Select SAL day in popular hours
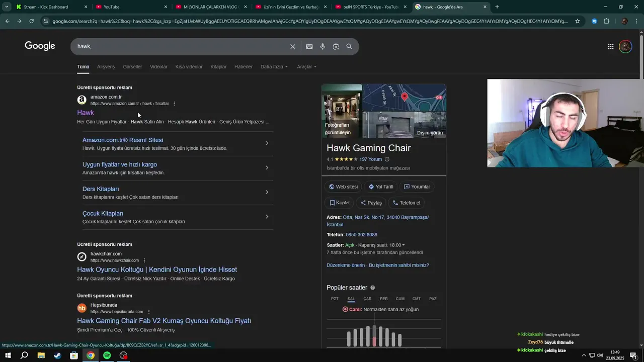The image size is (644, 362). 351,299
